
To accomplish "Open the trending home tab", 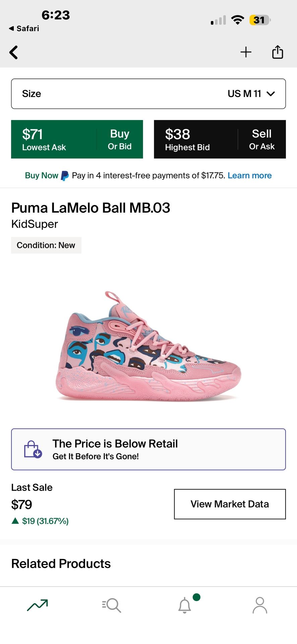I will pos(37,605).
